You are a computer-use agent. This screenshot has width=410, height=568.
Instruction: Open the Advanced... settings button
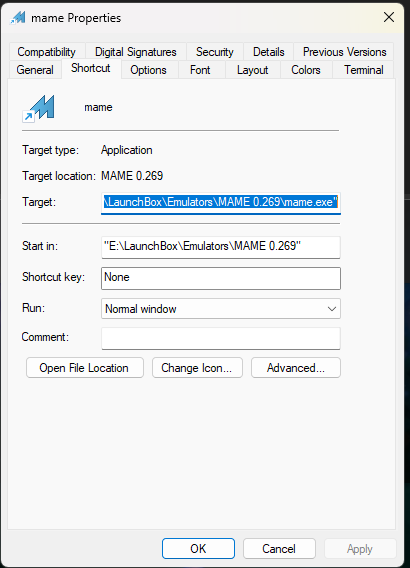click(x=296, y=368)
